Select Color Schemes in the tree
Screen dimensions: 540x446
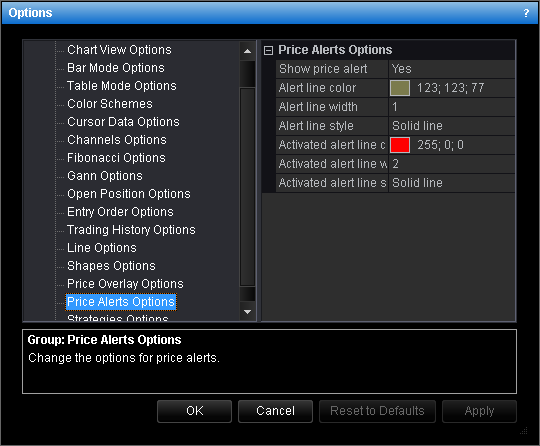(110, 104)
